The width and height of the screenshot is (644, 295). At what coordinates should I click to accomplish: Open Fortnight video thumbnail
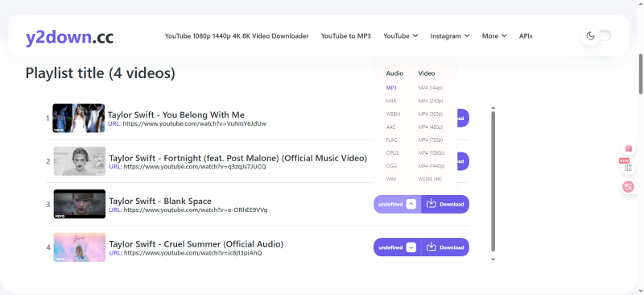coord(80,161)
